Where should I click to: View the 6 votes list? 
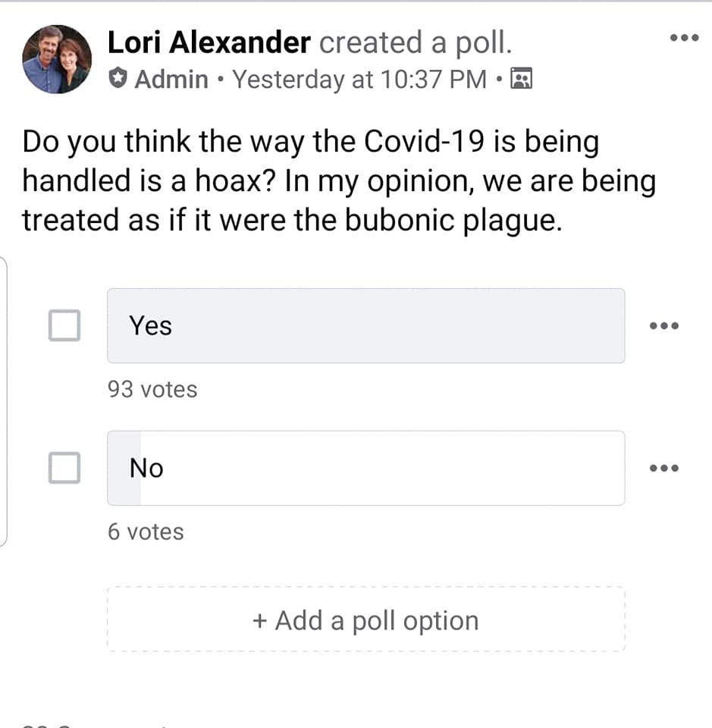146,532
